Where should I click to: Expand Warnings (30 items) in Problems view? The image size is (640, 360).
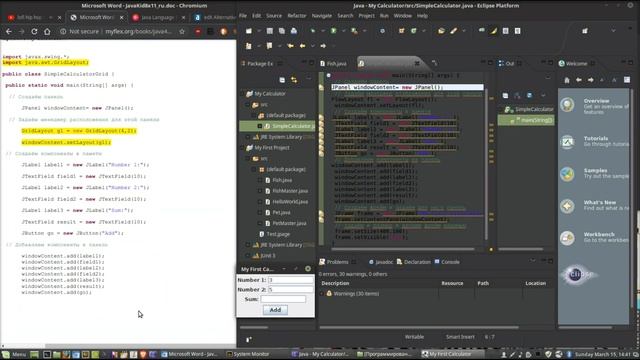pos(322,294)
